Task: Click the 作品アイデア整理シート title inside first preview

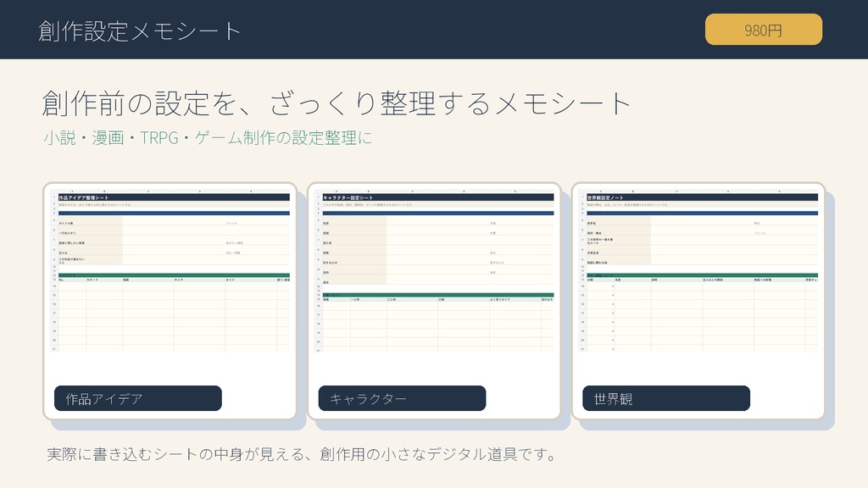Action: [84, 197]
